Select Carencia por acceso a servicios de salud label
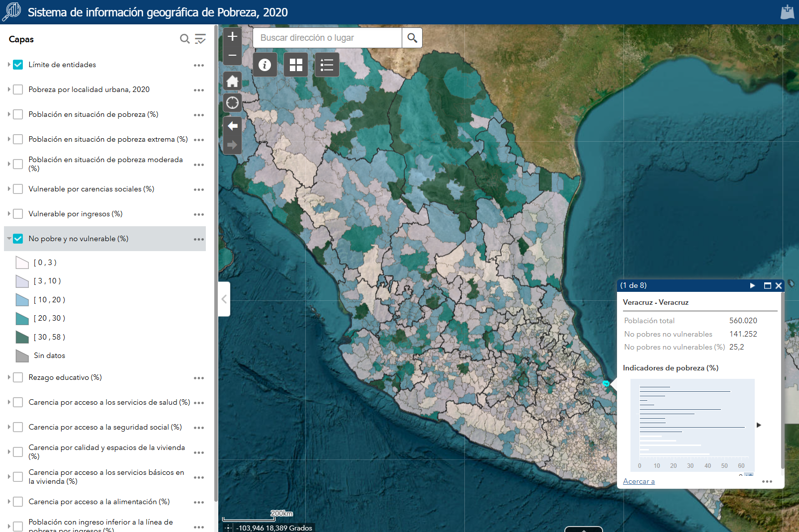Viewport: 799px width, 532px height. (x=109, y=402)
